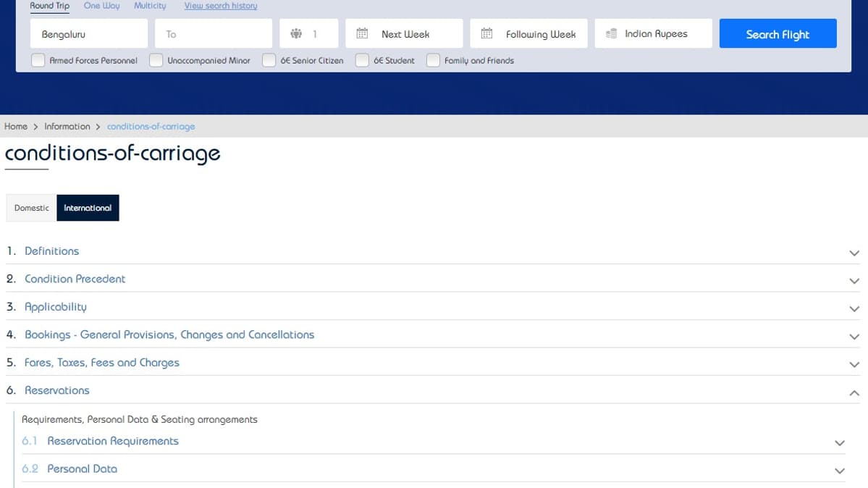Open 6.2 Personal Data heading
The width and height of the screenshot is (868, 488).
click(x=82, y=468)
